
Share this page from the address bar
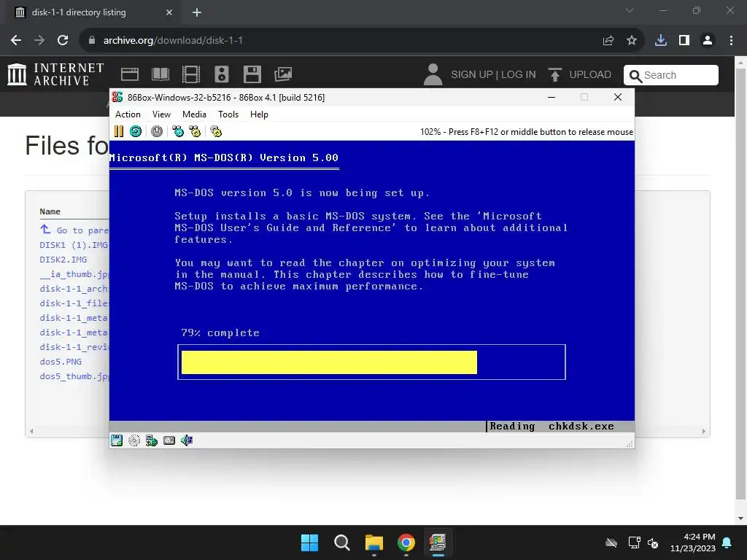point(608,41)
